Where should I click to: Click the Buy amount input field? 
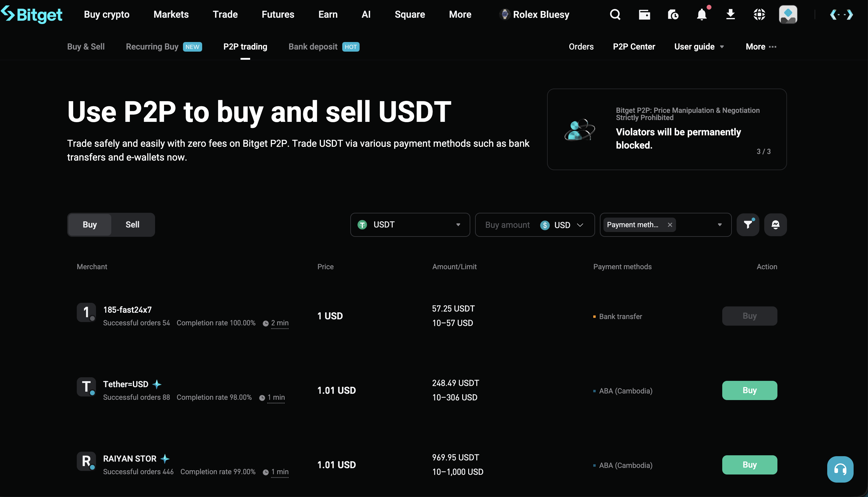[x=507, y=225]
